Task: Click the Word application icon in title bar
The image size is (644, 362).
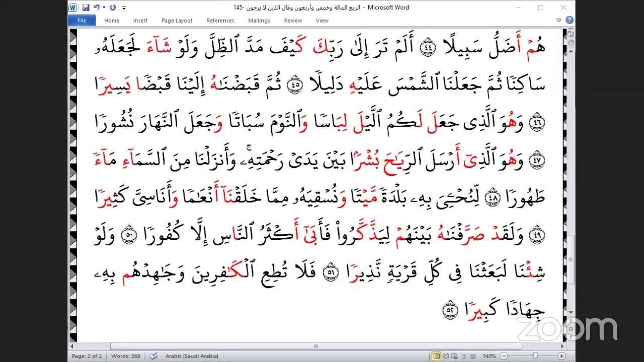Action: click(x=72, y=8)
